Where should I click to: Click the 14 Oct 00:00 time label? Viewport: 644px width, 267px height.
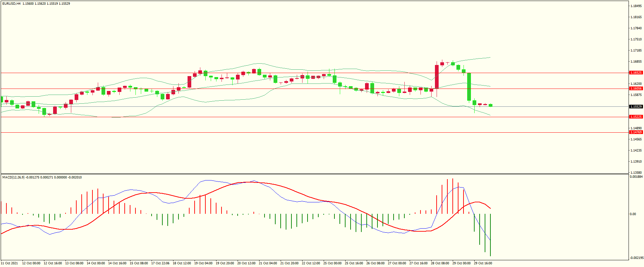(x=96, y=263)
